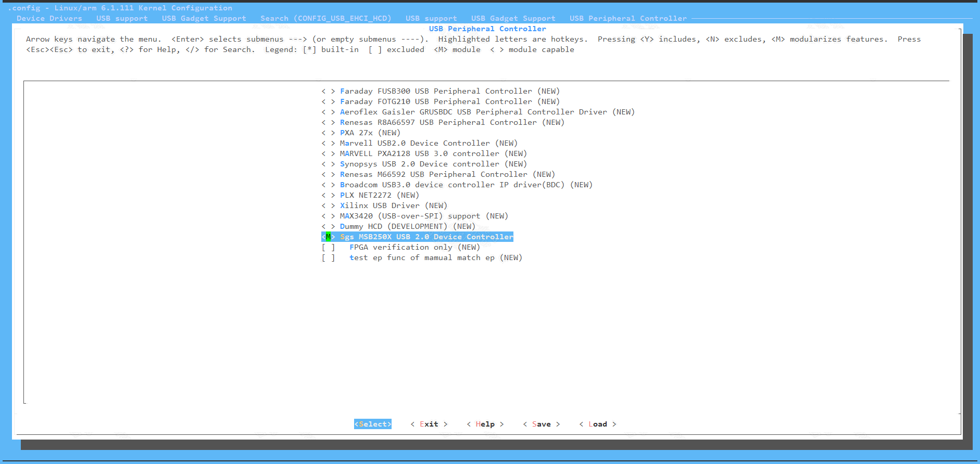Toggle the Aeroflex Gaisler GRUSBDC tristate box
The image size is (980, 464).
pos(328,112)
